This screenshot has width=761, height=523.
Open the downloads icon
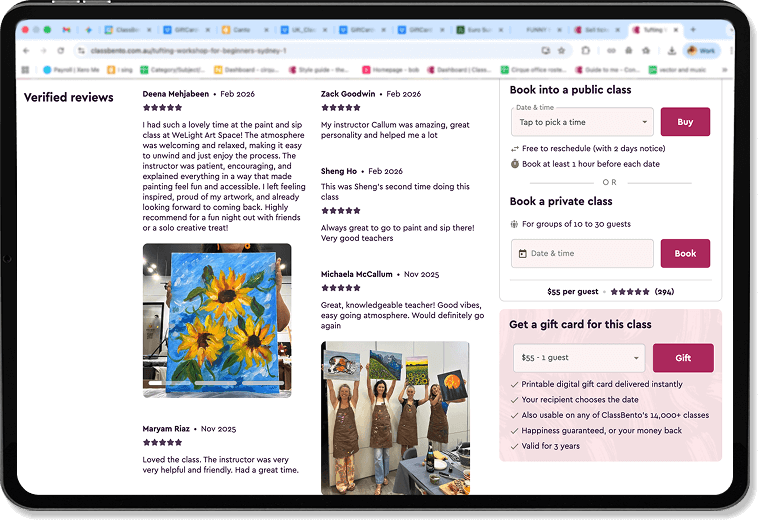pyautogui.click(x=672, y=50)
